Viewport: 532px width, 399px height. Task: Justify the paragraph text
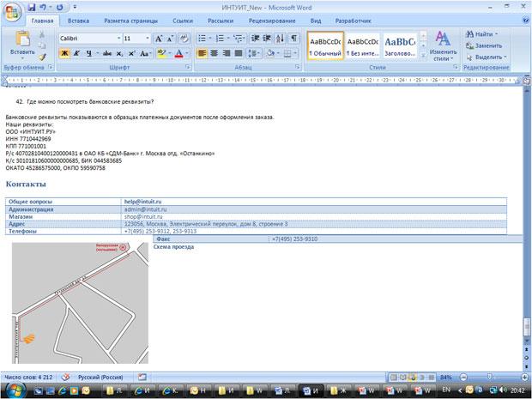pyautogui.click(x=239, y=53)
